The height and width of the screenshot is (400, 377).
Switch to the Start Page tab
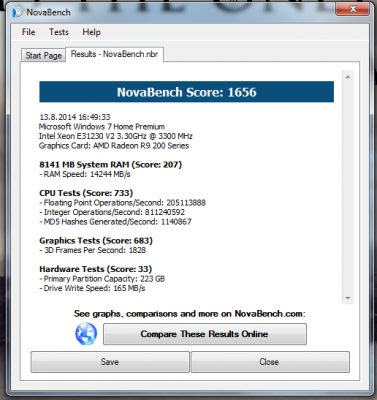(43, 55)
